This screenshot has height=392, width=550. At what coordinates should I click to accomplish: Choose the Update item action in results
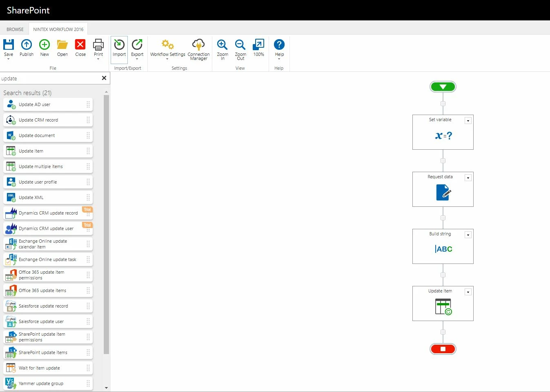[48, 151]
